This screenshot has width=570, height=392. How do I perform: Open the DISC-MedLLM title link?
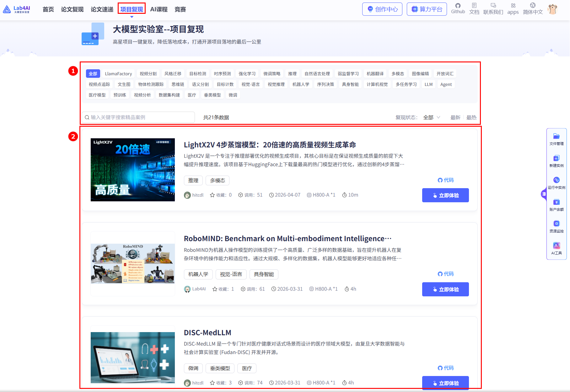pos(207,333)
